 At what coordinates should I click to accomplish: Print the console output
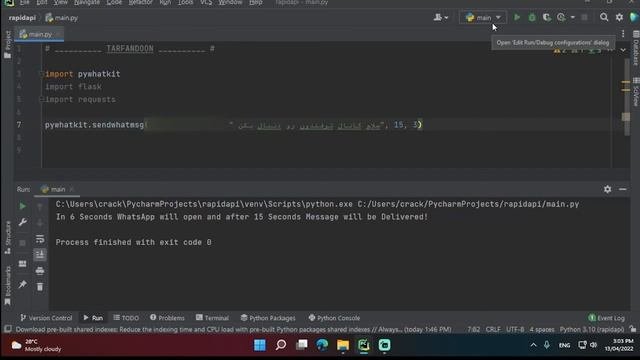[x=40, y=271]
